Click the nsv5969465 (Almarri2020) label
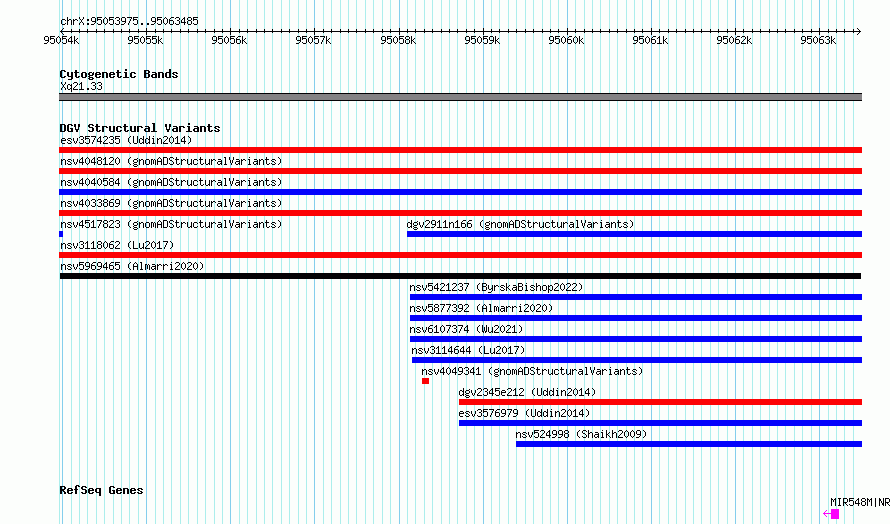890x524 pixels. (x=132, y=266)
